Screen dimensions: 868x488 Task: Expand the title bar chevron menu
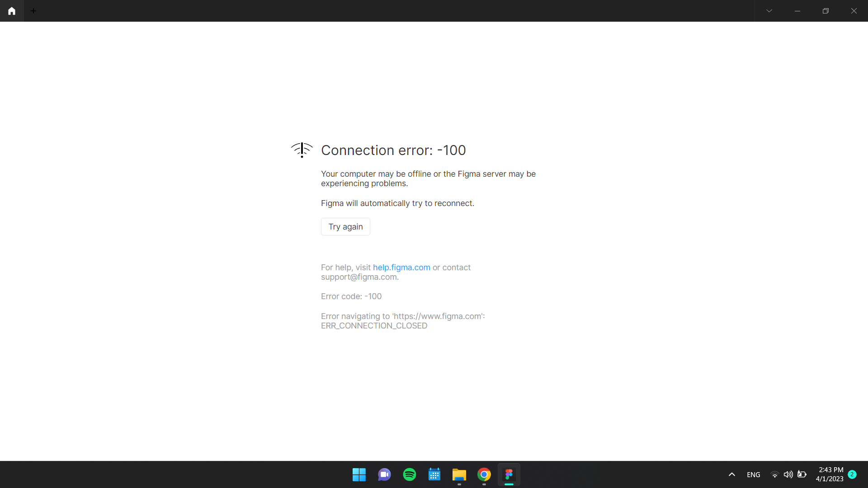[769, 11]
